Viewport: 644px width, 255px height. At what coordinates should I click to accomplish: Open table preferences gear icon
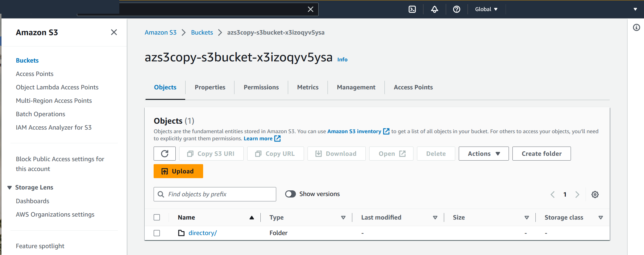click(595, 195)
